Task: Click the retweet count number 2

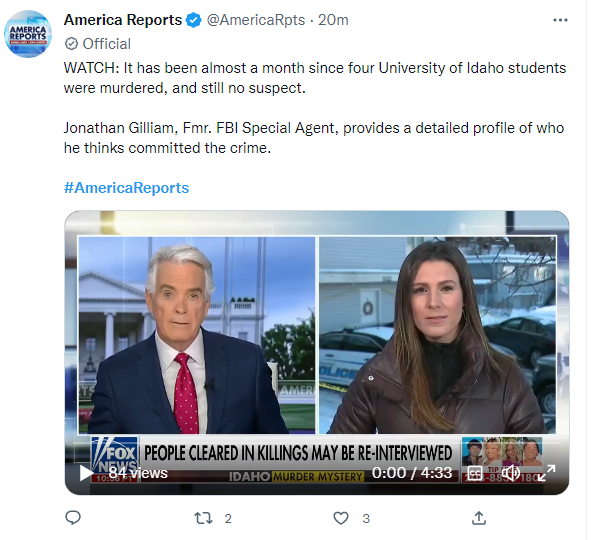Action: point(228,518)
